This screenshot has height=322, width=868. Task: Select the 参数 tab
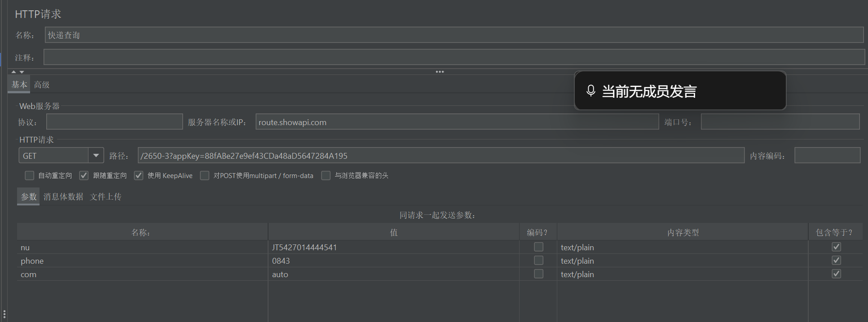coord(29,196)
